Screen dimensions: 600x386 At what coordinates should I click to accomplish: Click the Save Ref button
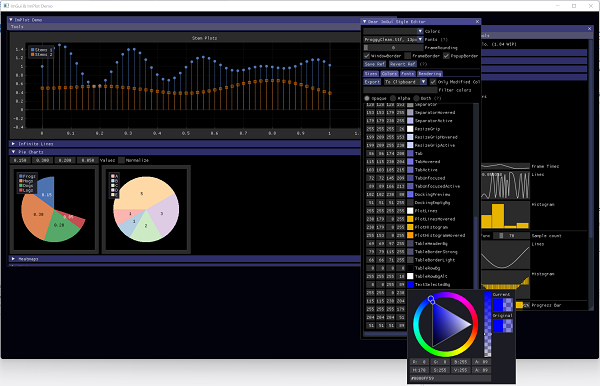(375, 64)
